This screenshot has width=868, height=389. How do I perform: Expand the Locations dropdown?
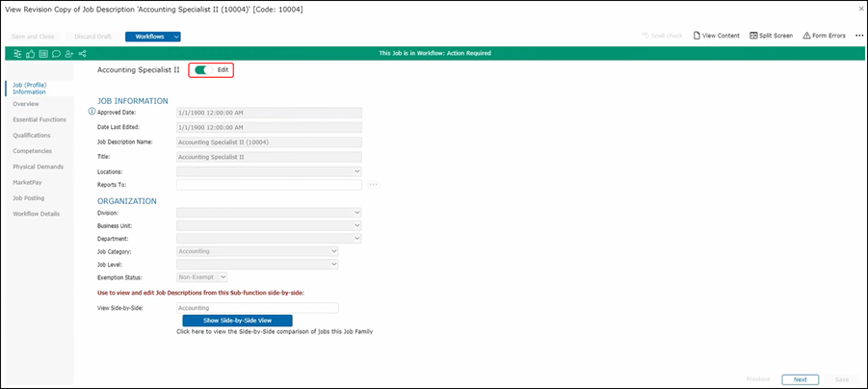pyautogui.click(x=269, y=171)
